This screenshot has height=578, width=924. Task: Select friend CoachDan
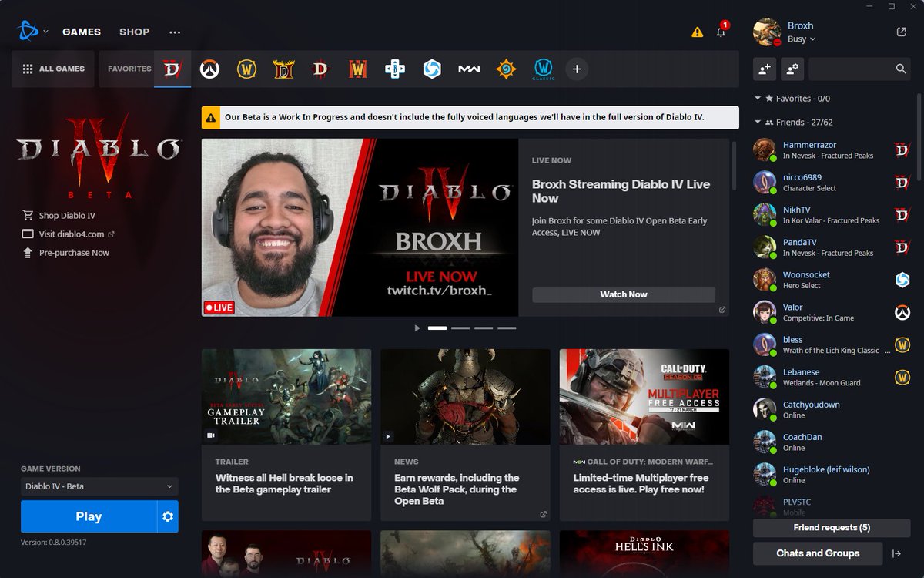point(832,442)
